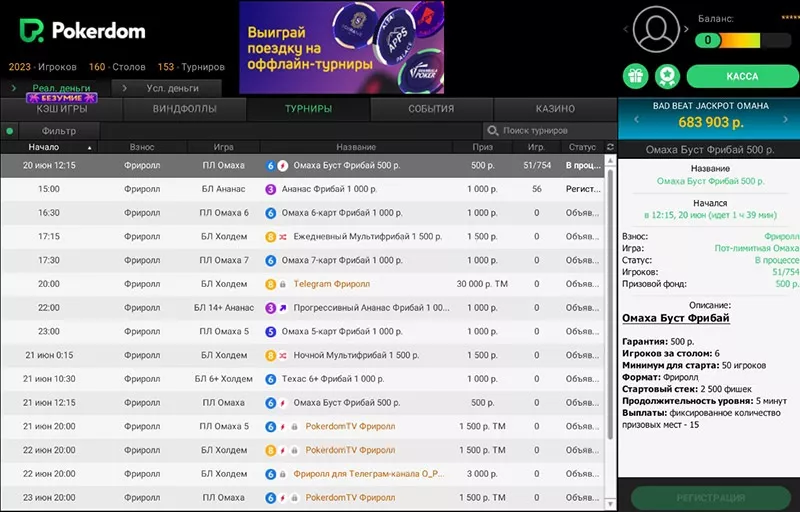The width and height of the screenshot is (800, 512).
Task: Switch to the Казино tab
Action: click(555, 109)
